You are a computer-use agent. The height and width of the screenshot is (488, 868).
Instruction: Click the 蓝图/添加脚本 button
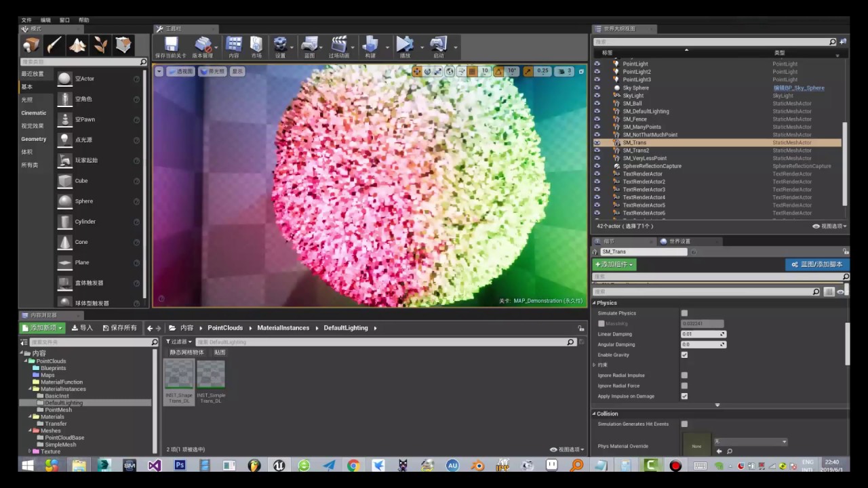coord(817,264)
